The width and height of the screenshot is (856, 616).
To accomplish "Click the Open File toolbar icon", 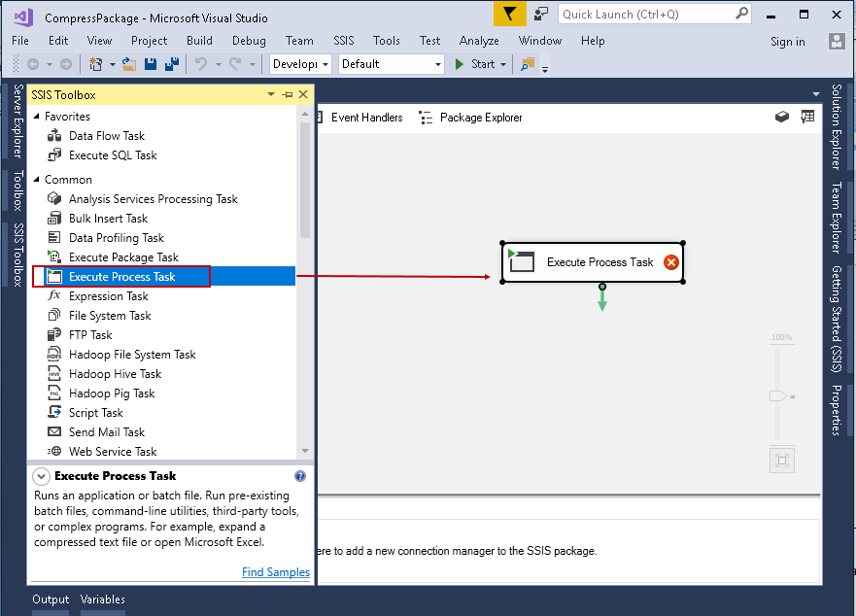I will pos(129,64).
